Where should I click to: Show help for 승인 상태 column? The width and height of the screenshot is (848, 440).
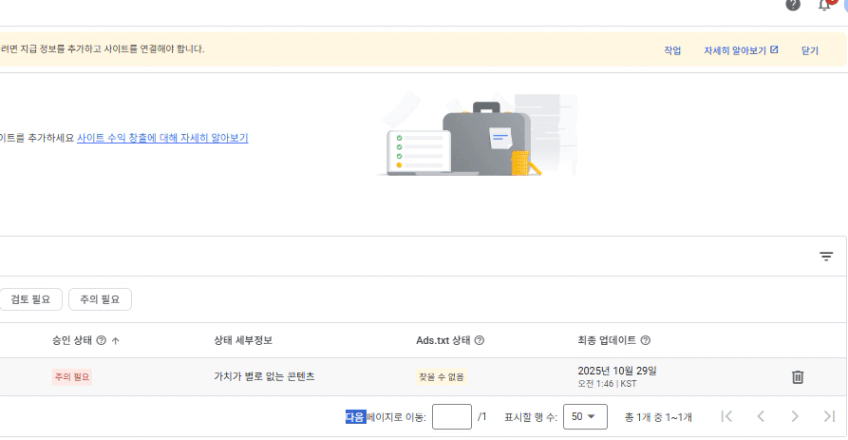tap(101, 341)
